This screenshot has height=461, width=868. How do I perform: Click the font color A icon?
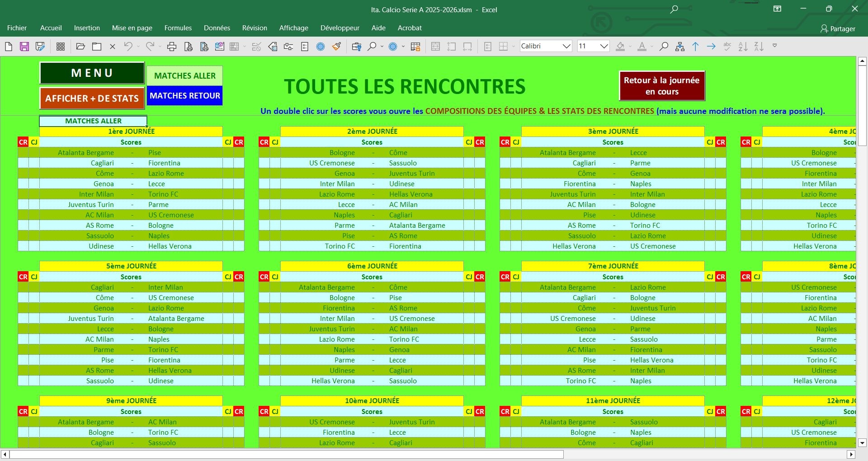click(642, 46)
